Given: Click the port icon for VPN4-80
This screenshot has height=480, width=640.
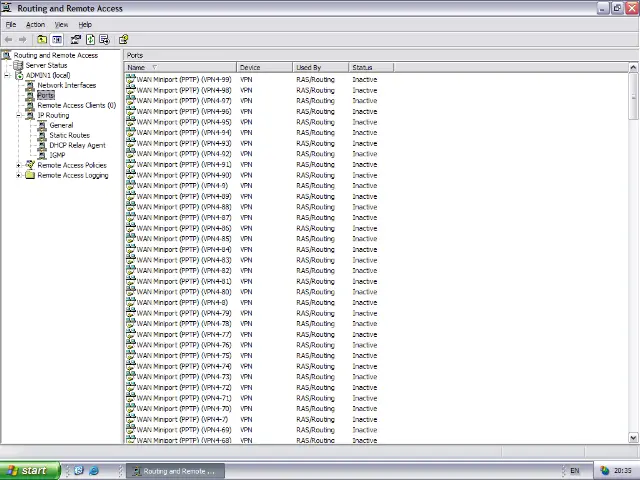Looking at the screenshot, I should click(131, 291).
